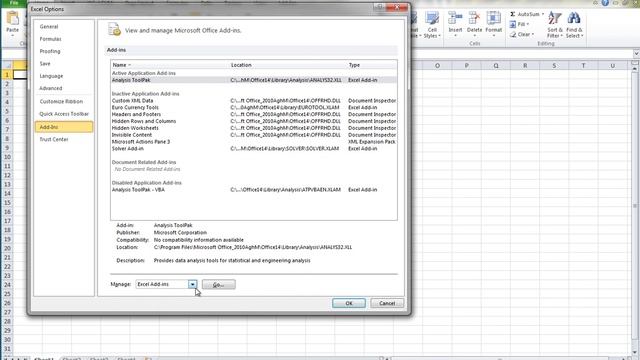Select column R header

click(525, 65)
